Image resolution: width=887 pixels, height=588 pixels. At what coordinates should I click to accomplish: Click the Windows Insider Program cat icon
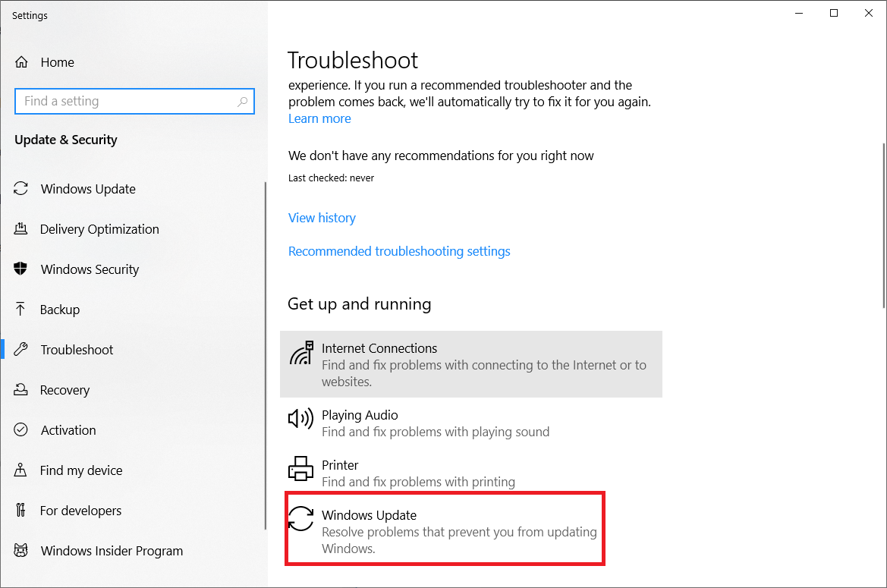[21, 550]
